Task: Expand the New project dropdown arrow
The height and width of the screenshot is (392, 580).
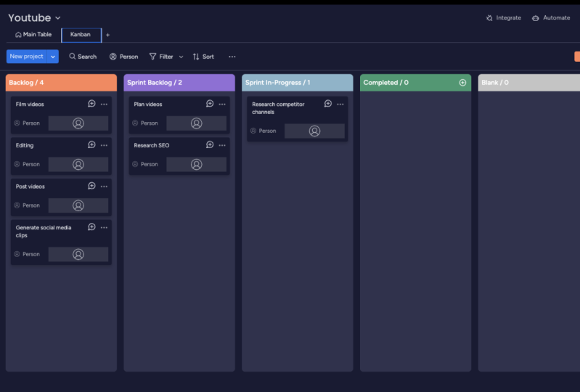Action: (x=53, y=57)
